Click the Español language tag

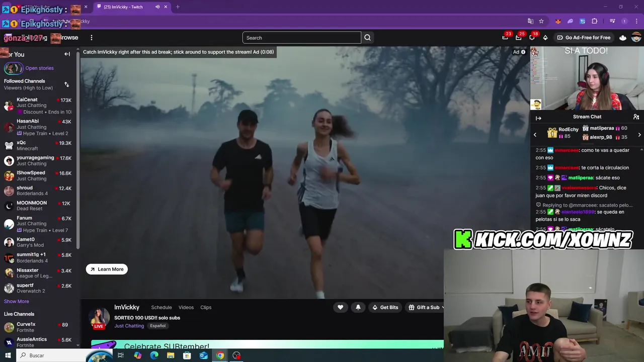(157, 326)
